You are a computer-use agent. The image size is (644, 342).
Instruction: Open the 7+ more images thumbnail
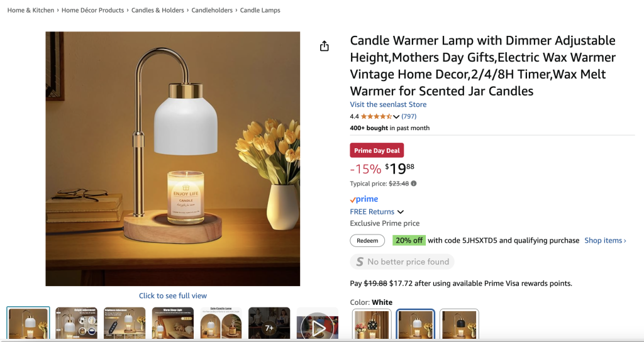[x=269, y=326]
